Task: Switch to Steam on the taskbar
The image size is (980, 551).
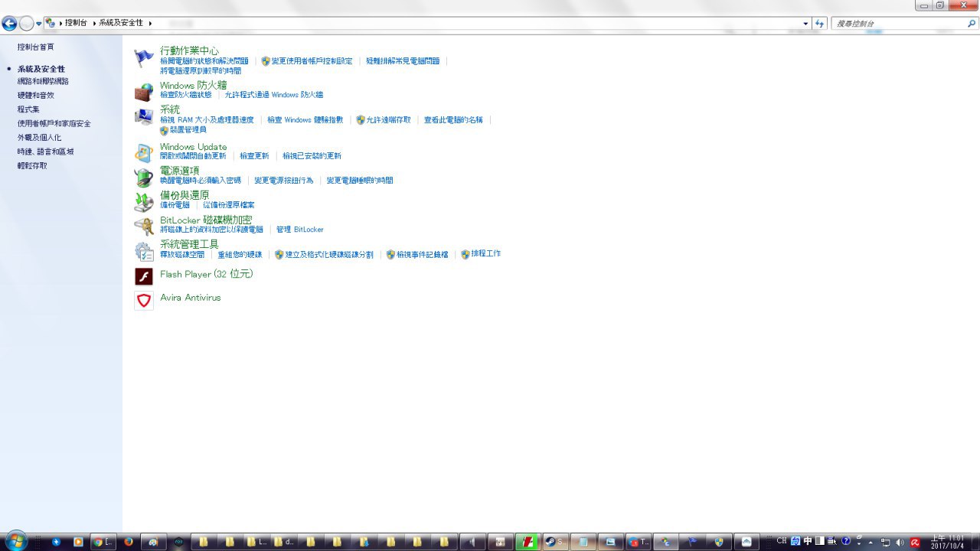Action: click(x=555, y=542)
